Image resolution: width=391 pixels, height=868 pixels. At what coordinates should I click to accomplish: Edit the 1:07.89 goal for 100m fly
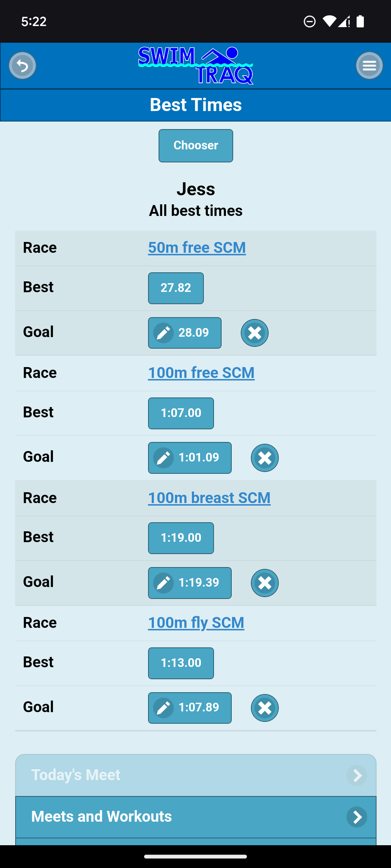coord(190,708)
